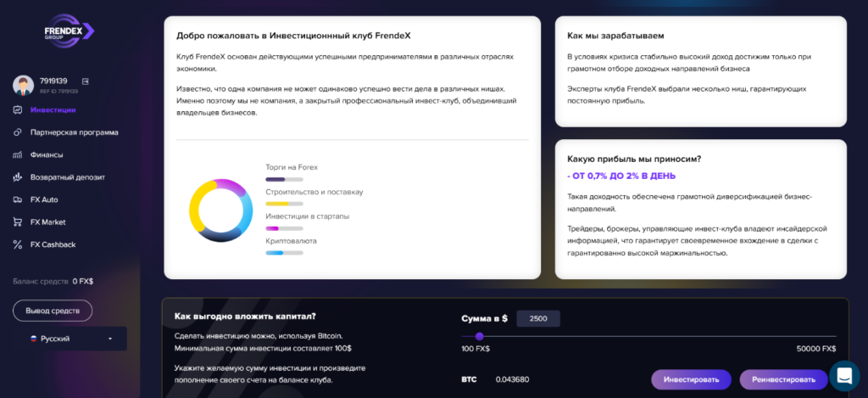
Task: Click the Сумма в $ input field
Action: (x=538, y=319)
